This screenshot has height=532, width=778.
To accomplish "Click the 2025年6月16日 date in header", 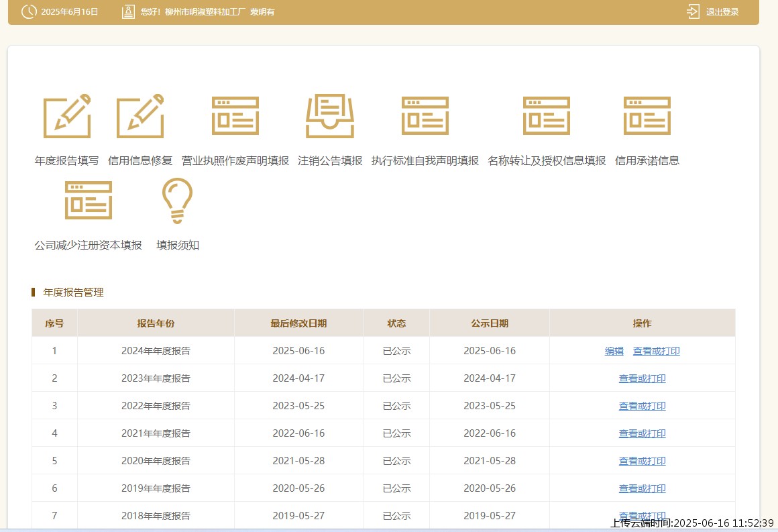I will click(x=70, y=12).
